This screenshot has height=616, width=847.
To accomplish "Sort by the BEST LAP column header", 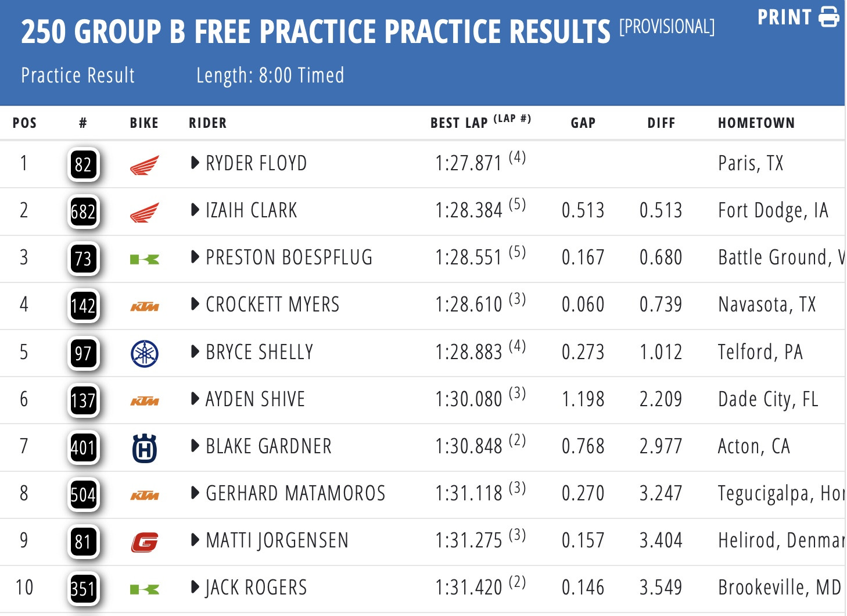I will 459,123.
